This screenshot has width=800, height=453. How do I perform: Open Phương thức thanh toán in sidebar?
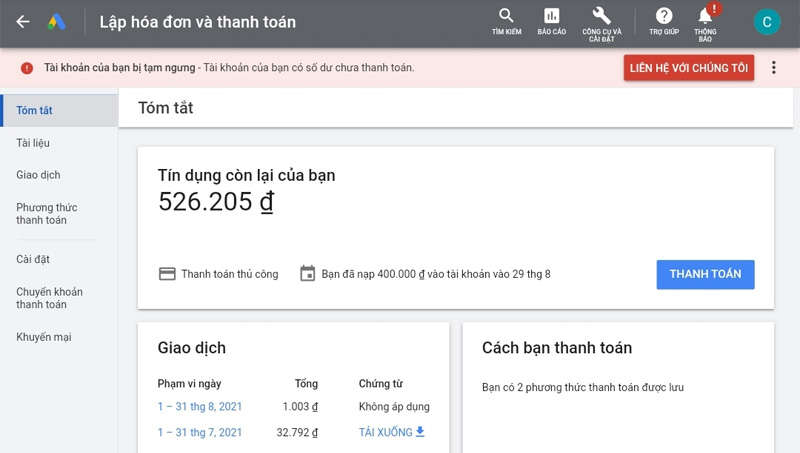click(46, 214)
